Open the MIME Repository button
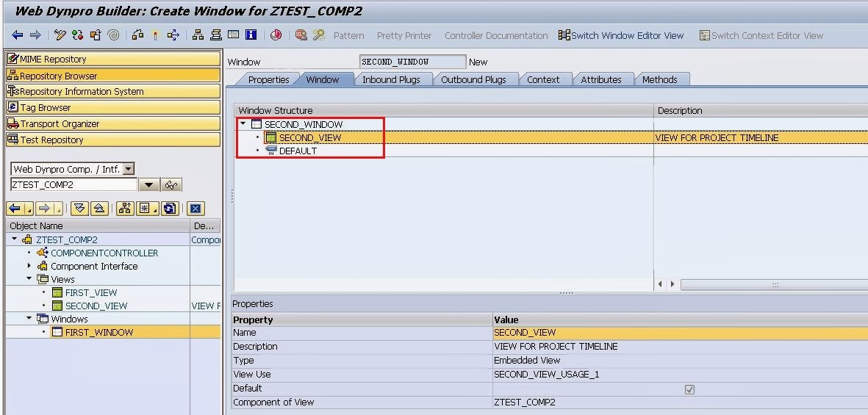Viewport: 868px width, 415px height. [113, 59]
